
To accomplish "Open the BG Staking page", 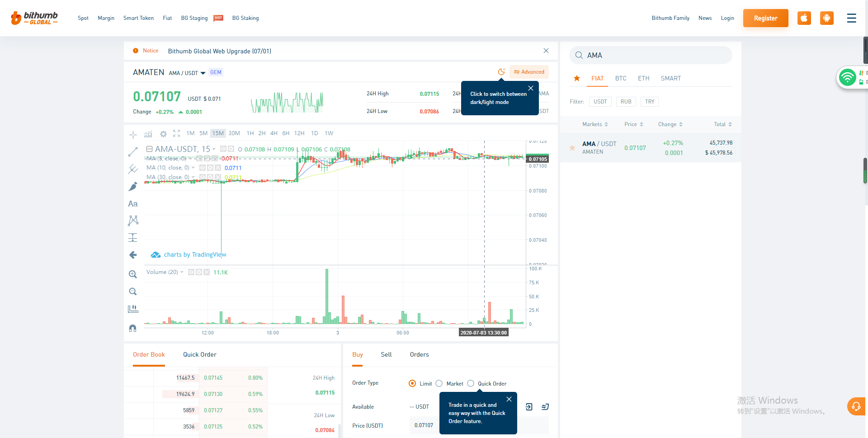I will coord(245,18).
